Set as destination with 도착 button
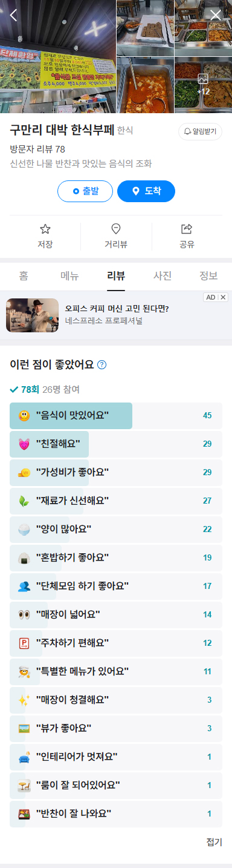The height and width of the screenshot is (868, 232). (x=146, y=191)
